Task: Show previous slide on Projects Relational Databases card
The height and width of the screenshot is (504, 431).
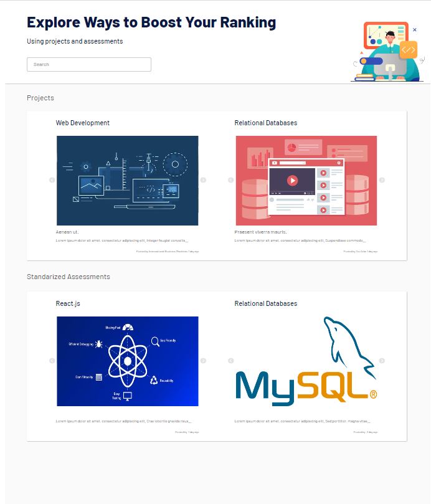Action: click(231, 180)
